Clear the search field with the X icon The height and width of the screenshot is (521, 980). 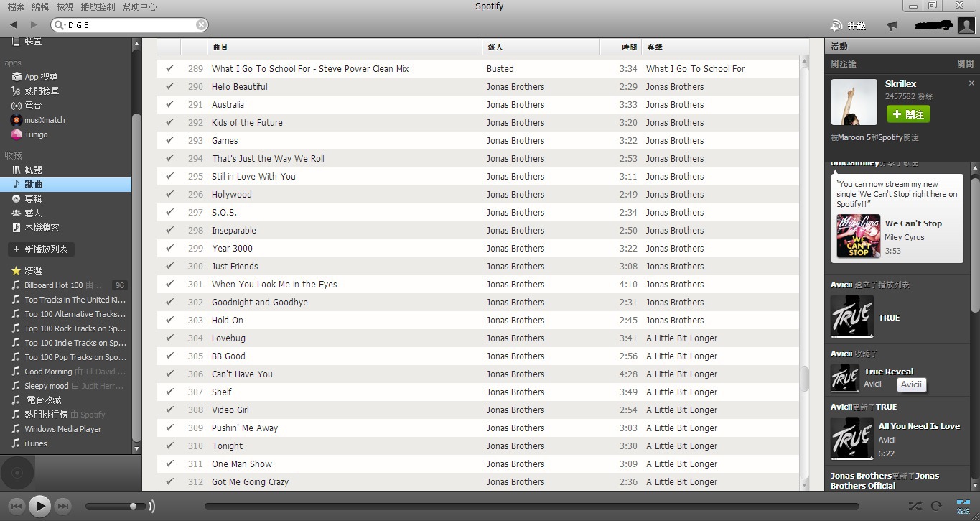[202, 25]
